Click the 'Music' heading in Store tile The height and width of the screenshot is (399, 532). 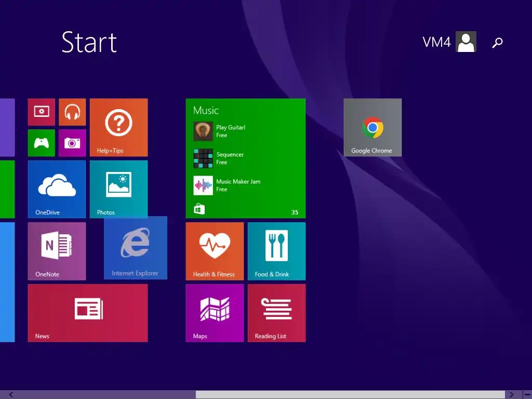(206, 110)
